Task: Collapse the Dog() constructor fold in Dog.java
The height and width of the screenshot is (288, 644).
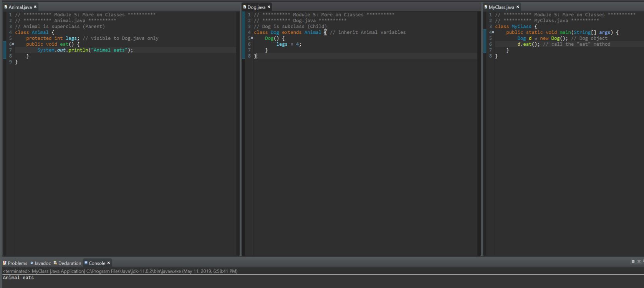Action: pos(252,38)
